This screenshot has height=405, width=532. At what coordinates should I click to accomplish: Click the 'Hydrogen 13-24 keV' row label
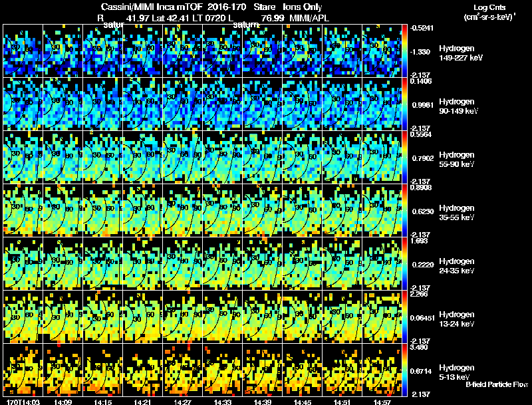457,319
